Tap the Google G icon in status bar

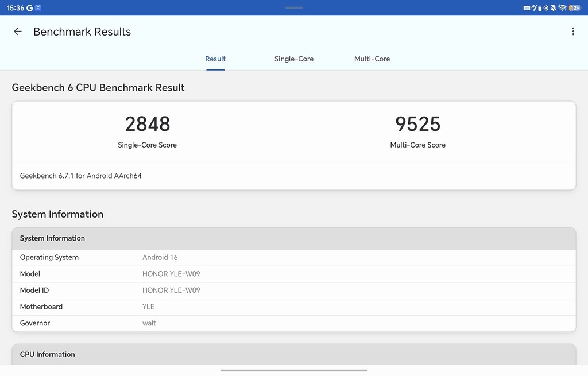pos(30,8)
